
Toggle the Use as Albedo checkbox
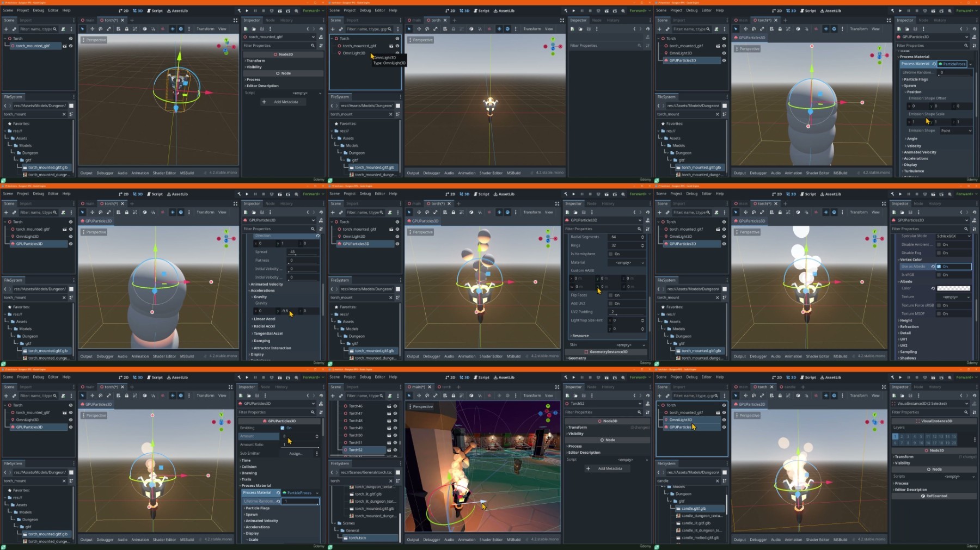click(x=939, y=267)
